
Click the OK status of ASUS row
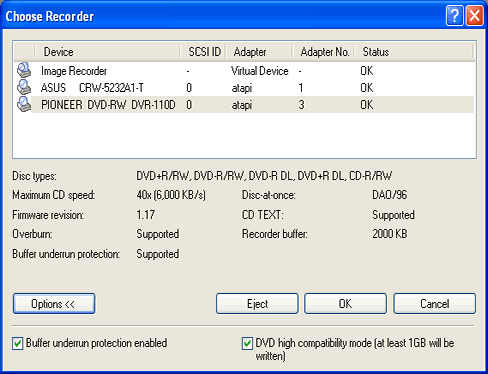[367, 88]
